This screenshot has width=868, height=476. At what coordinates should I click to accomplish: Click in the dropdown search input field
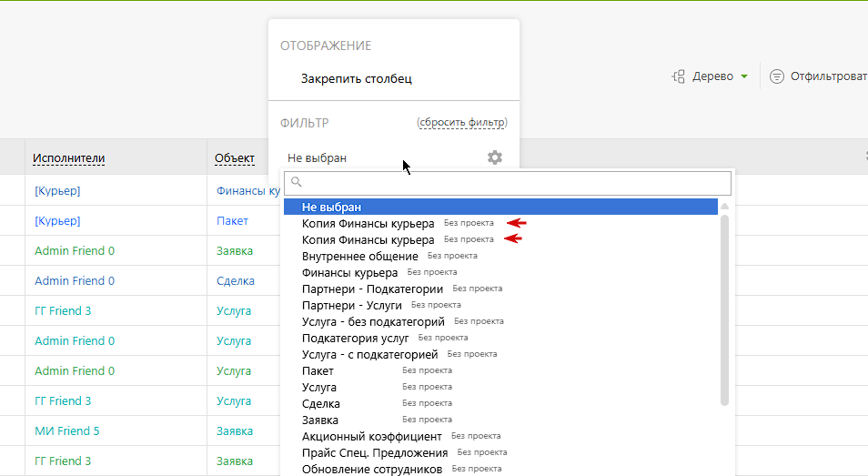tap(508, 183)
